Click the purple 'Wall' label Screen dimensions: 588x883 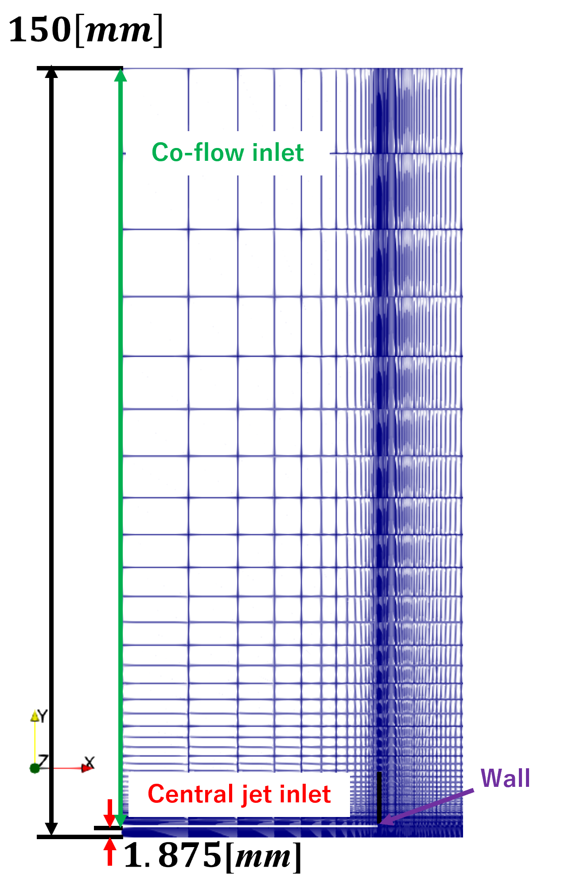[505, 778]
